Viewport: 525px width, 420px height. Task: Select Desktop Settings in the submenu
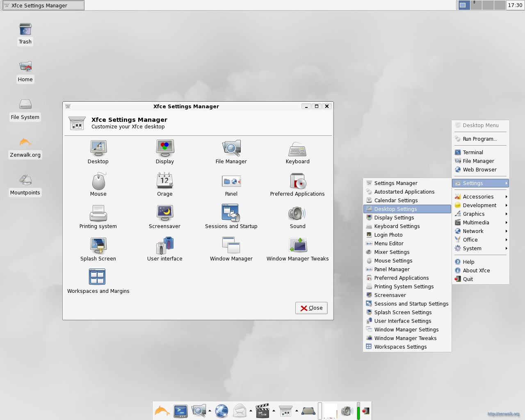point(407,209)
